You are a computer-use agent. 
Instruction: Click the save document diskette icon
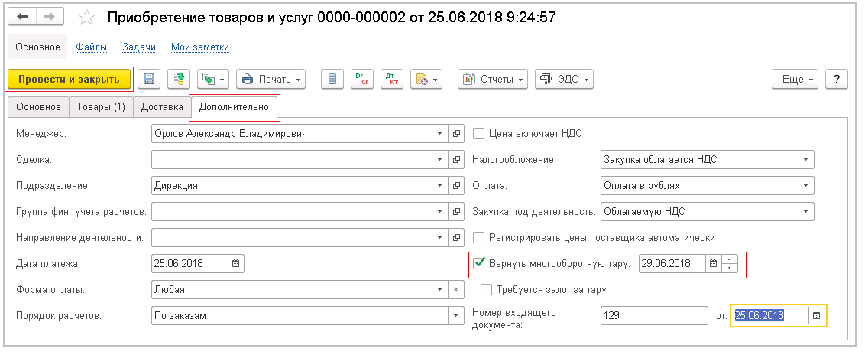(x=149, y=79)
